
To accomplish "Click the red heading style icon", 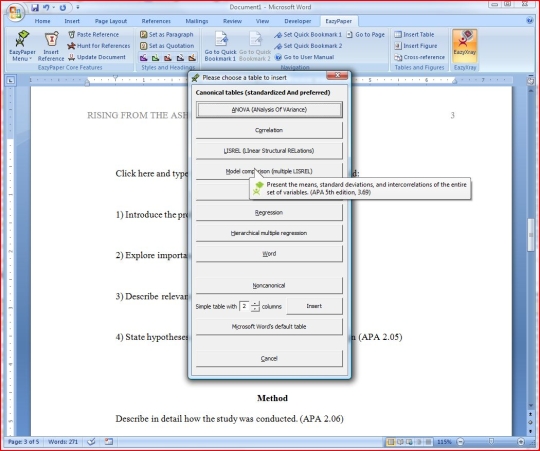I will click(168, 57).
